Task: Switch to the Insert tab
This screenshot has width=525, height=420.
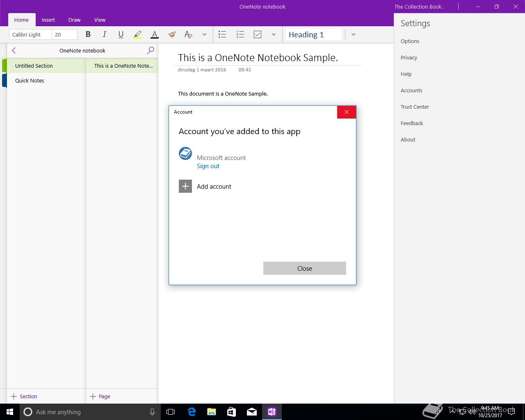Action: coord(48,20)
